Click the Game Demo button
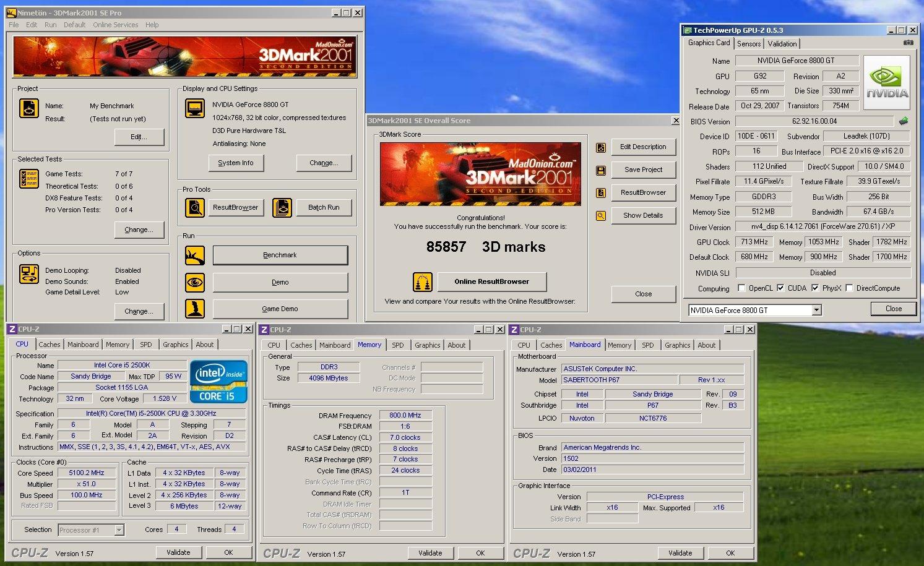The height and width of the screenshot is (566, 924). (280, 309)
